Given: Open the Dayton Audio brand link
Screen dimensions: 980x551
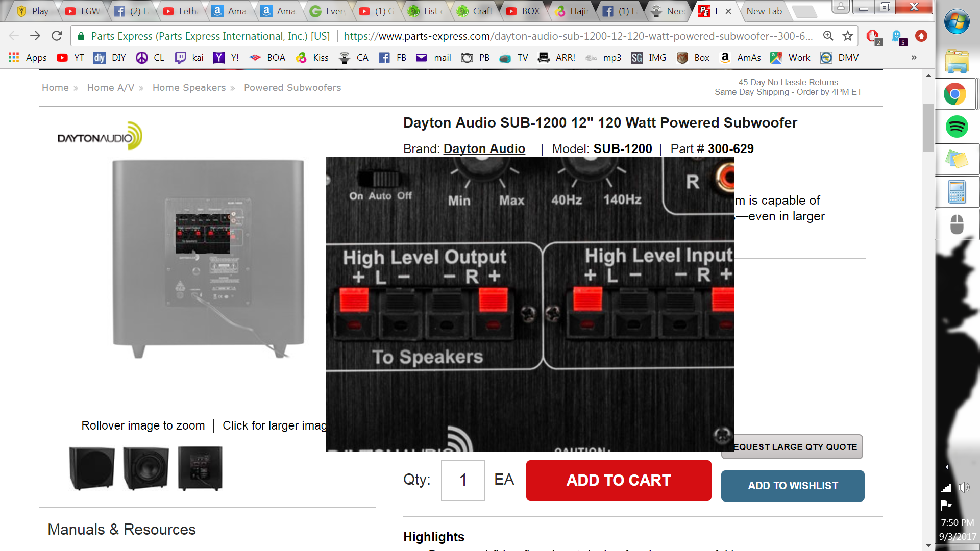Looking at the screenshot, I should point(484,149).
